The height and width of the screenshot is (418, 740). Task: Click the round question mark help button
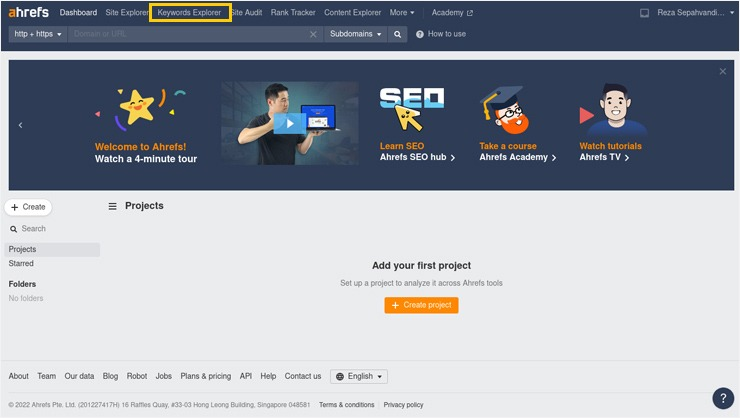click(723, 399)
